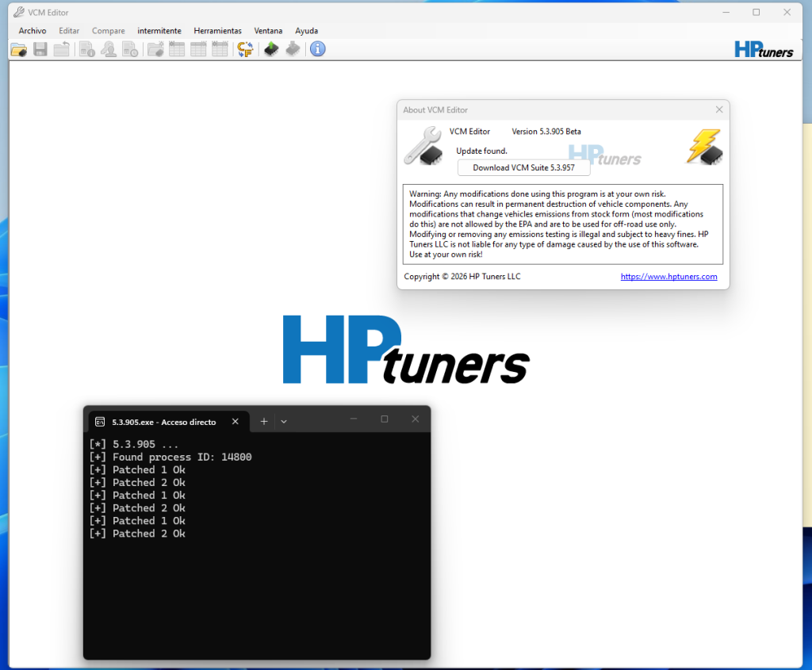The height and width of the screenshot is (670, 812).
Task: Click the write vehicle chip icon with gray arrow
Action: pos(293,49)
